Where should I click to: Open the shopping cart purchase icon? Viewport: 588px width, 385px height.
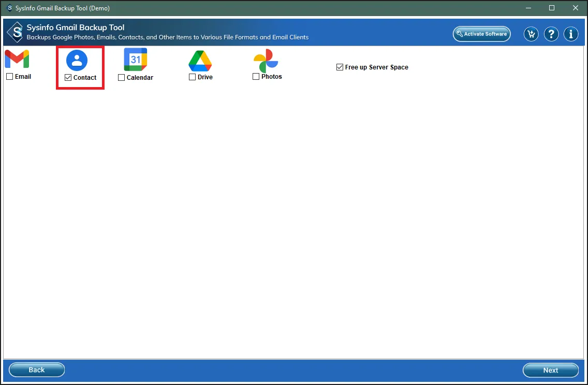point(531,34)
